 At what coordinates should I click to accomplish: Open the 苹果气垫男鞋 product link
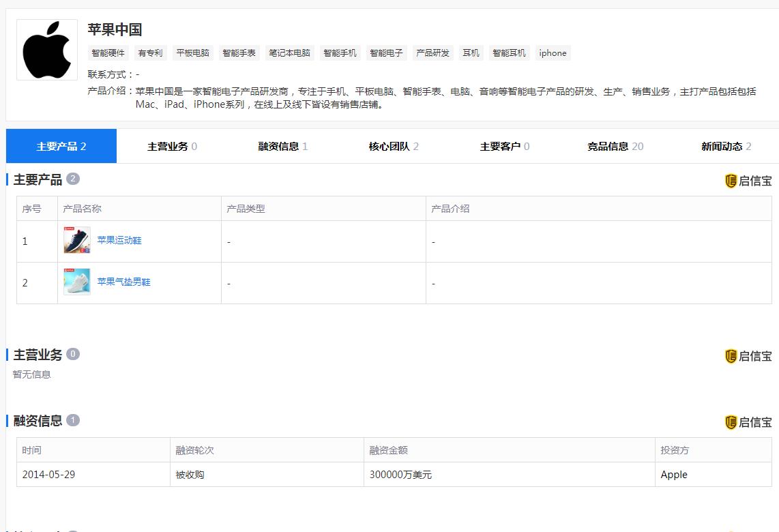tap(123, 282)
